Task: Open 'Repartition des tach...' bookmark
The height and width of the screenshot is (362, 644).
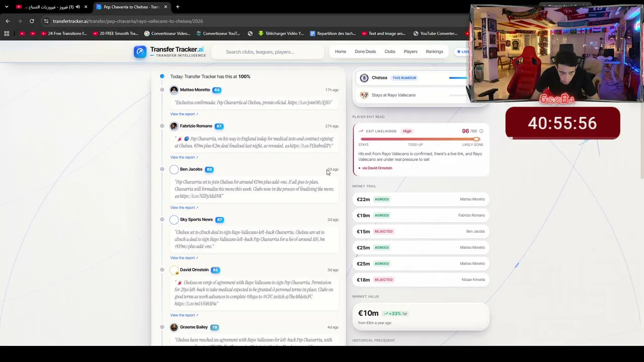Action: [333, 34]
